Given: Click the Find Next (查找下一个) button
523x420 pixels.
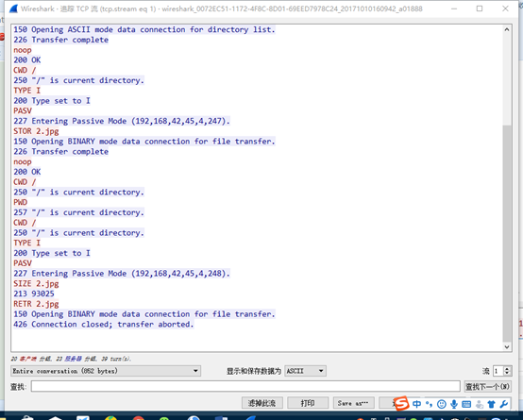Looking at the screenshot, I should pos(487,387).
